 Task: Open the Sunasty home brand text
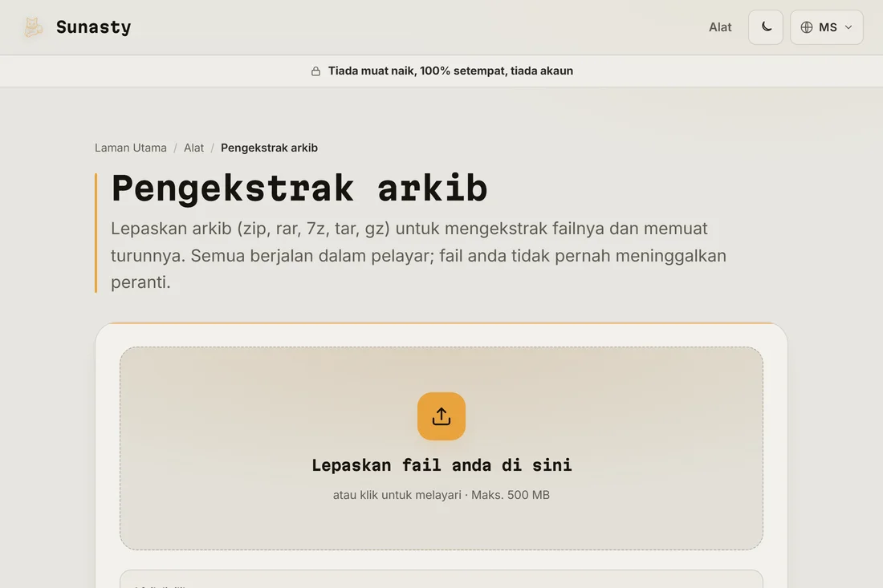click(x=93, y=27)
